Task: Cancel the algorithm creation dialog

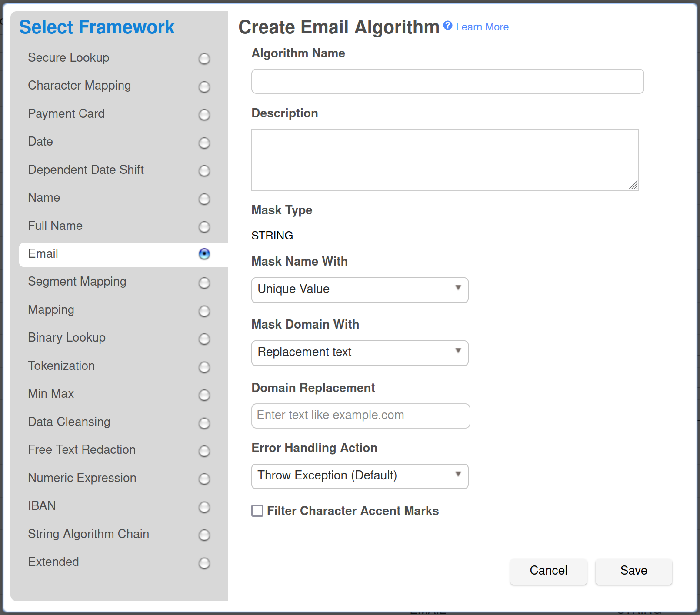Action: 548,571
